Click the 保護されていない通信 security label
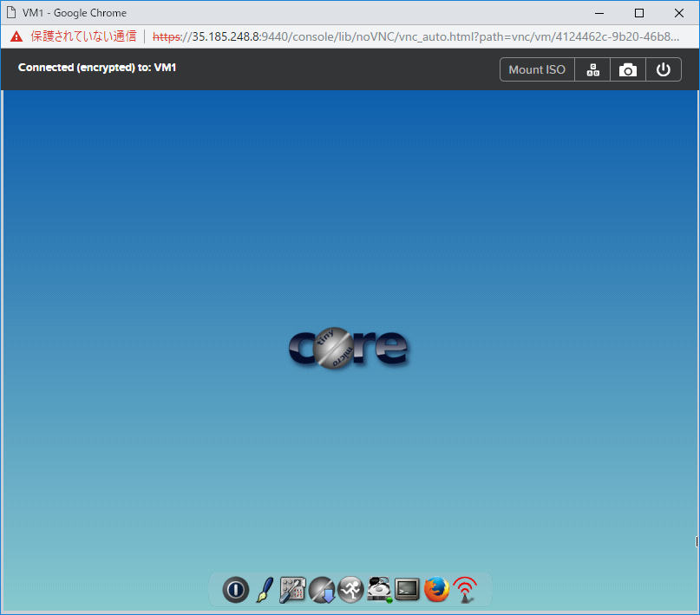Image resolution: width=700 pixels, height=615 pixels. click(x=83, y=36)
